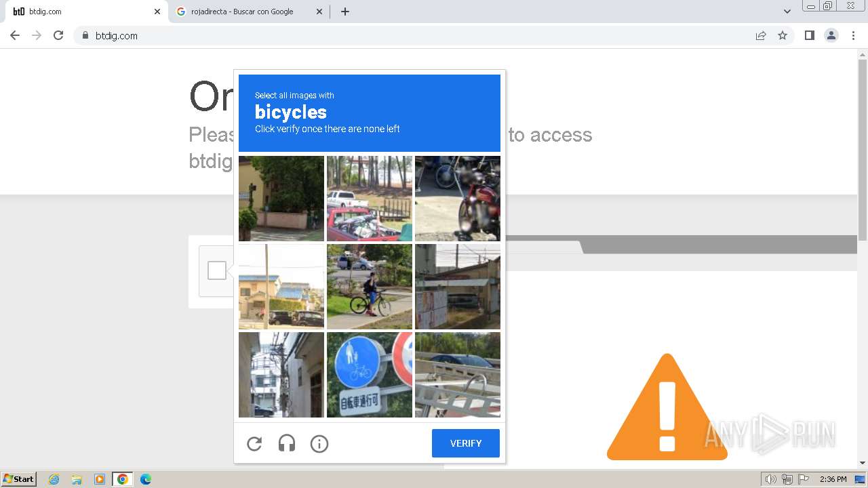868x488 pixels.
Task: Expand the tab search chevron
Action: click(x=787, y=12)
